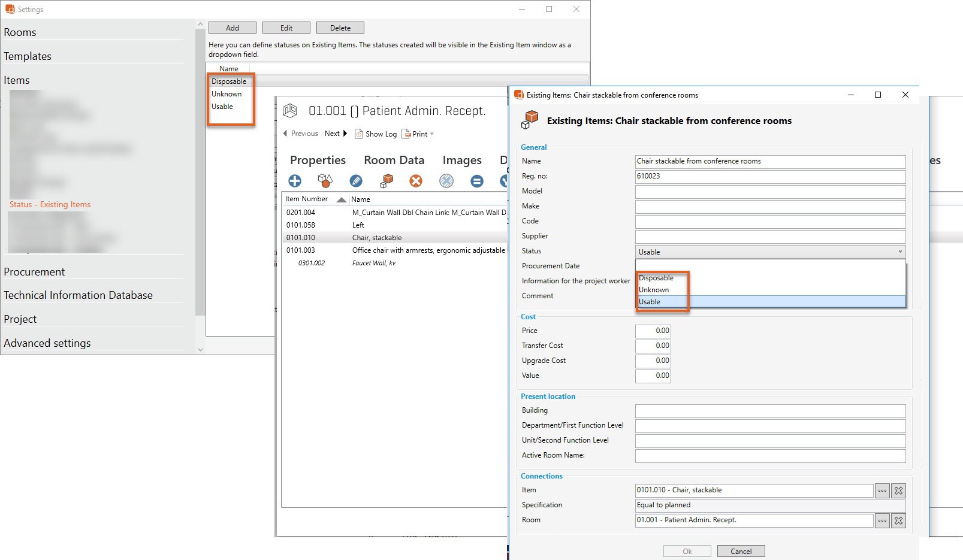Click the orange boxes existing item icon
Viewport: 963px width, 560px height.
click(387, 181)
